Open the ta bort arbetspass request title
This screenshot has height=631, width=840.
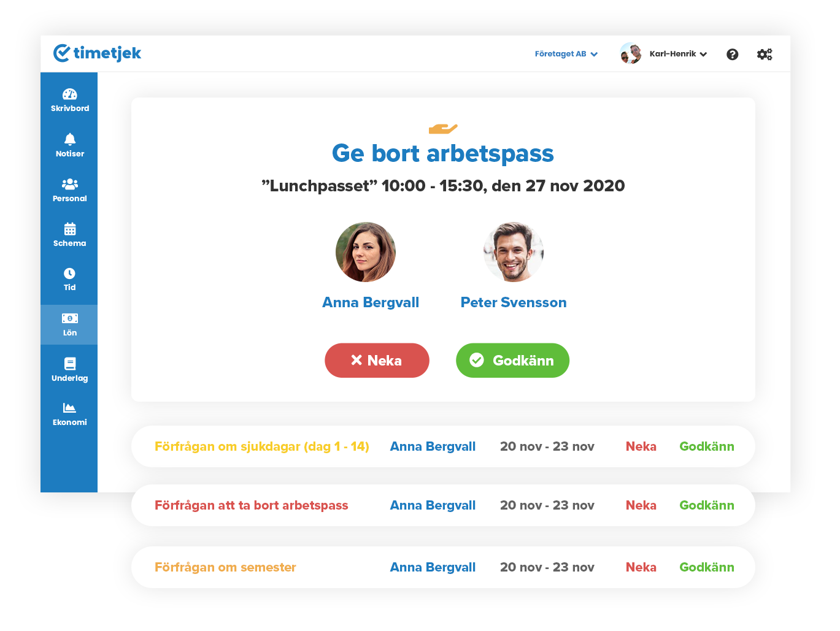[x=252, y=505]
